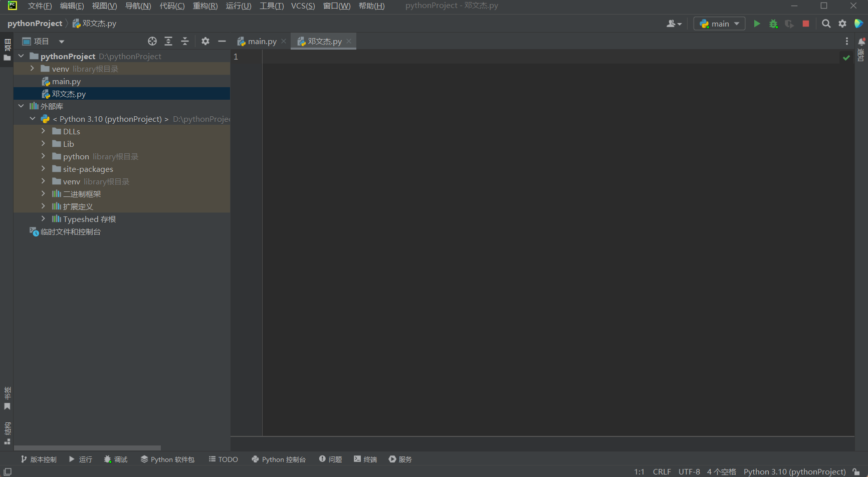Open the 服务 tool window
Image resolution: width=868 pixels, height=477 pixels.
[x=400, y=459]
